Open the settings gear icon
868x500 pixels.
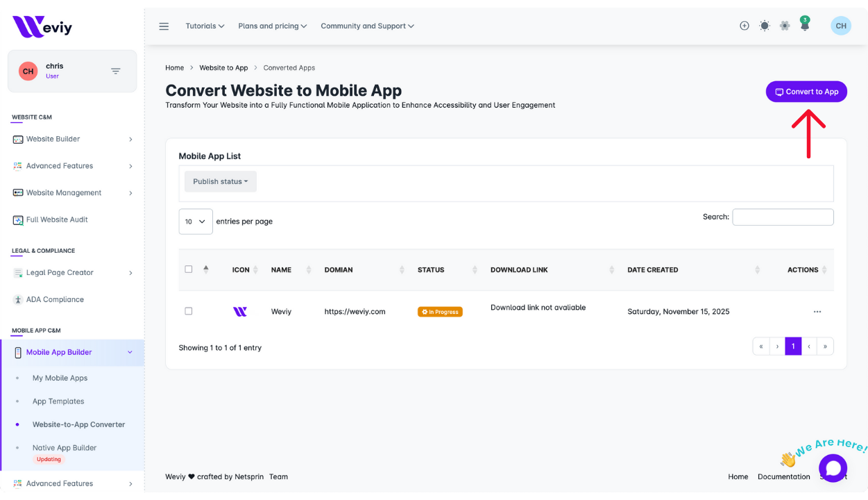(785, 26)
